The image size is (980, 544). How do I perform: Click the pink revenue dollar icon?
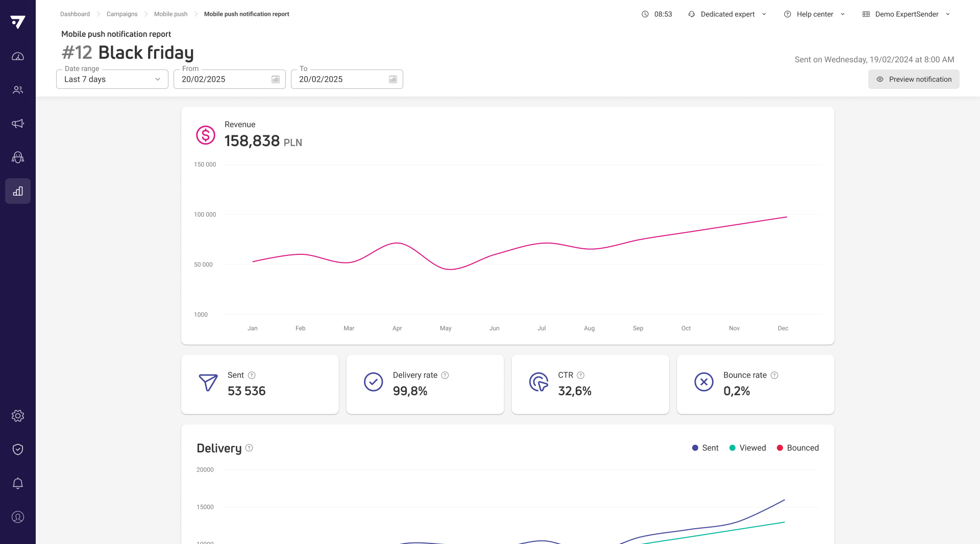click(x=206, y=135)
